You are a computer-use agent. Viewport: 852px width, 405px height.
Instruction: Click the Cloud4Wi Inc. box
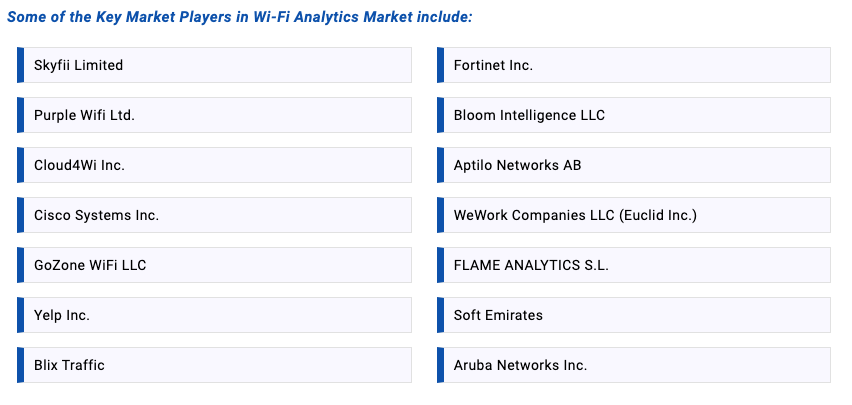click(79, 165)
